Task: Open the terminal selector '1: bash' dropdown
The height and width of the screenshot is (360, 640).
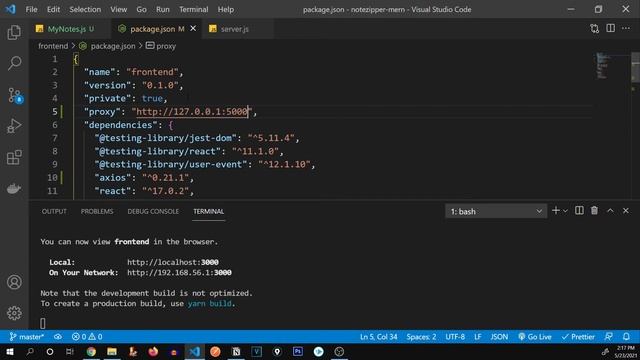Action: (496, 211)
